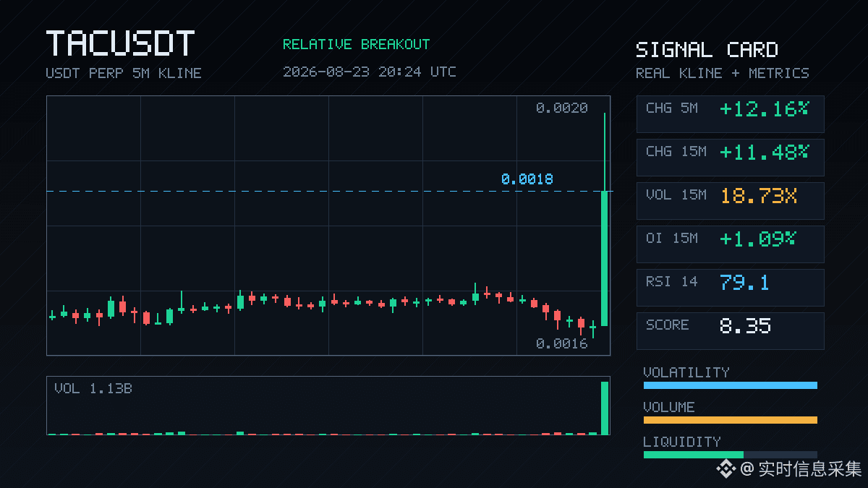
Task: Click the RSI 14 value 79.1
Action: point(744,282)
